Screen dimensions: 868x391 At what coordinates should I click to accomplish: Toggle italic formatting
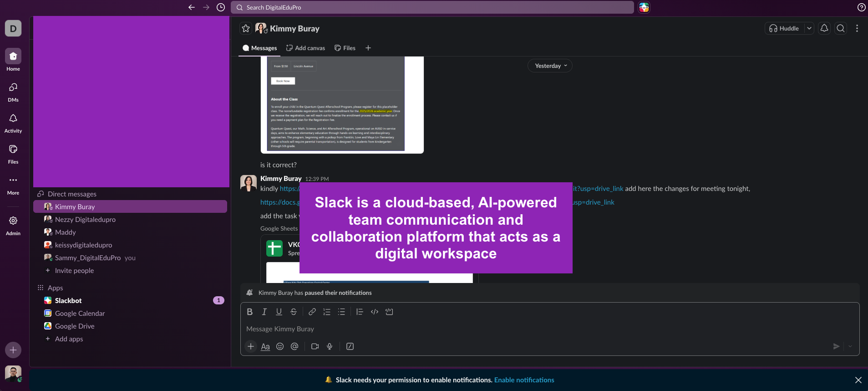point(264,312)
